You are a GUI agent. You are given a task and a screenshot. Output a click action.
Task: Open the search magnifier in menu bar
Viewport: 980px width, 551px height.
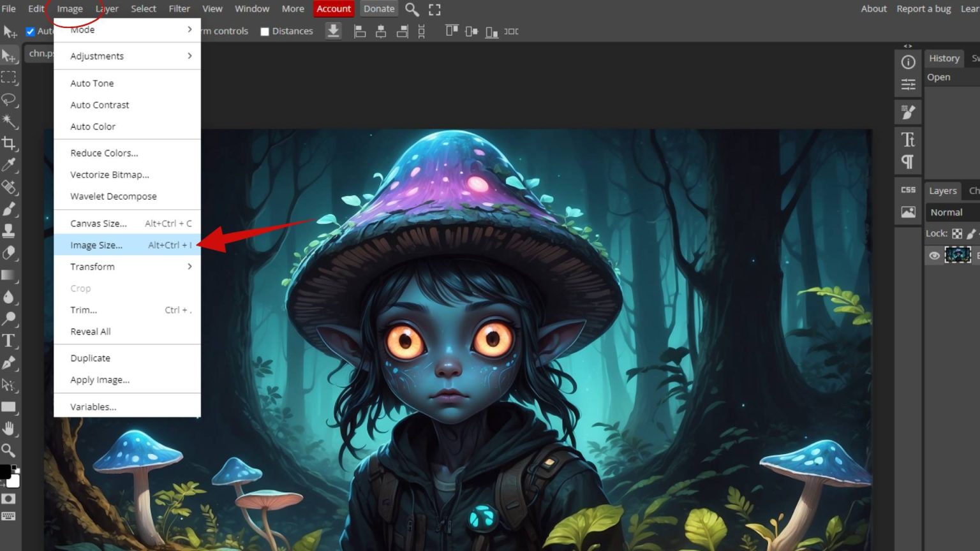click(412, 9)
